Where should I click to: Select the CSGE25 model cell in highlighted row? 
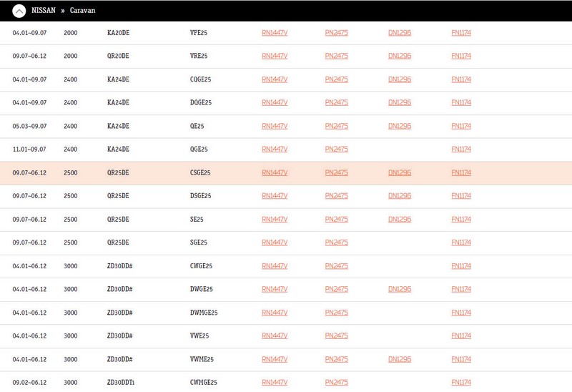click(200, 172)
